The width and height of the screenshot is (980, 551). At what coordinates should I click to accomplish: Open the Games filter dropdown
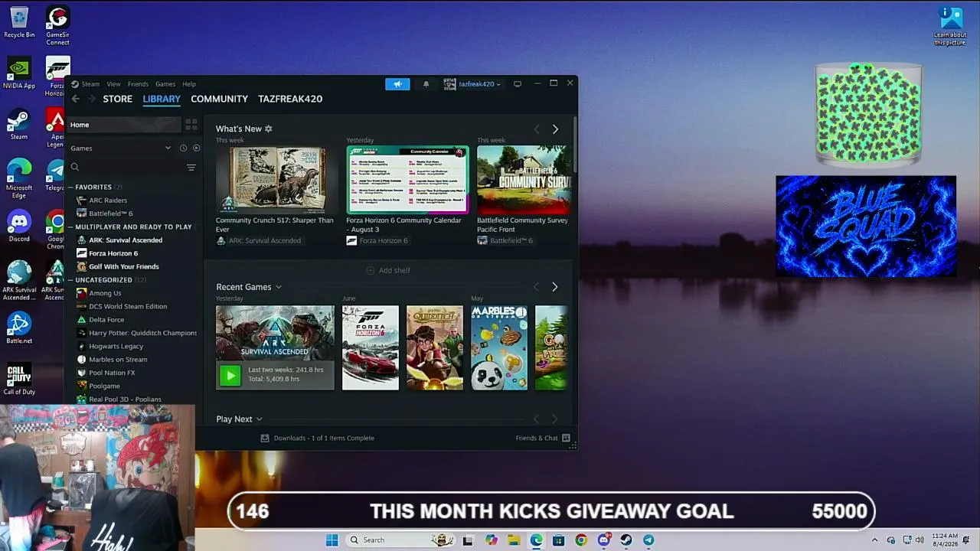(x=120, y=148)
